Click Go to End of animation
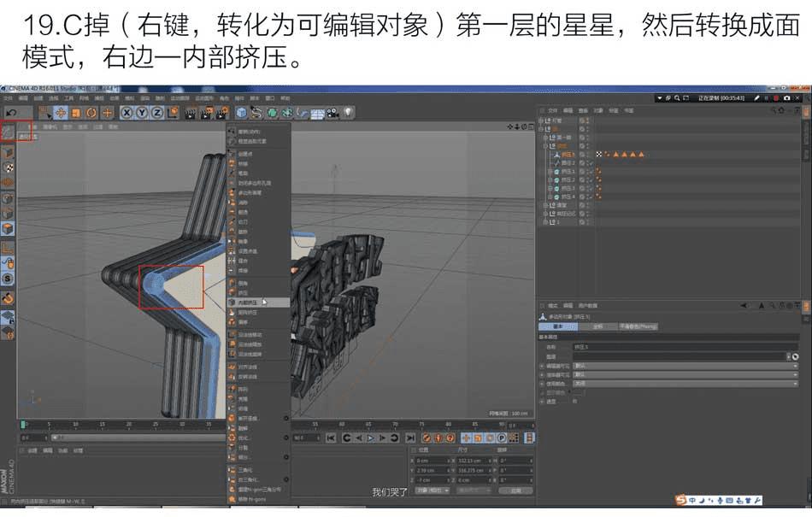Screen dimensions: 812x517 tap(410, 438)
